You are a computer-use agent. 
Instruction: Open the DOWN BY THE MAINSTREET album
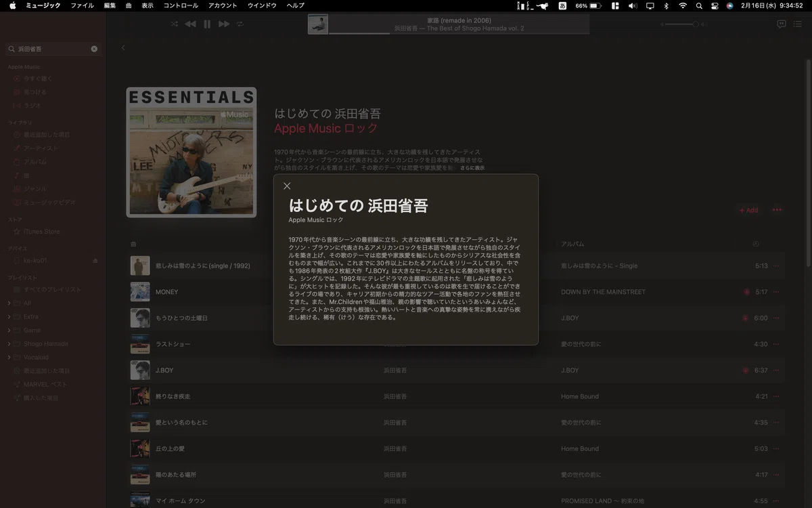click(603, 292)
